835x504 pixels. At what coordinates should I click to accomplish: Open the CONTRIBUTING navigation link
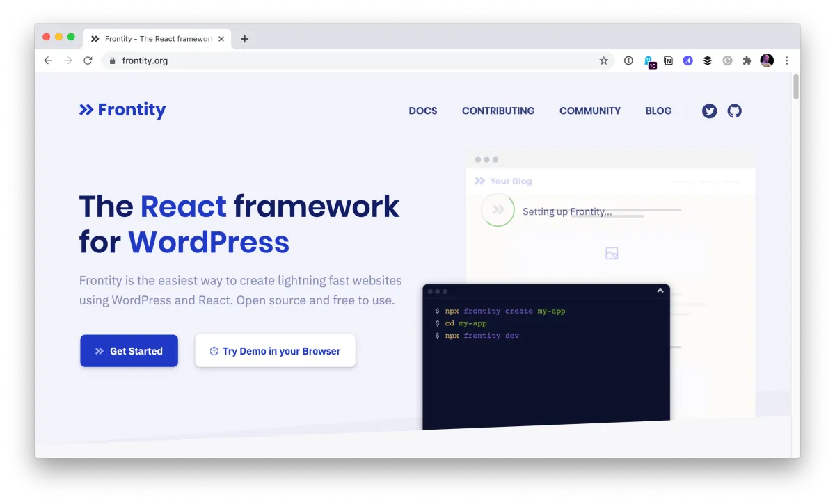click(498, 111)
